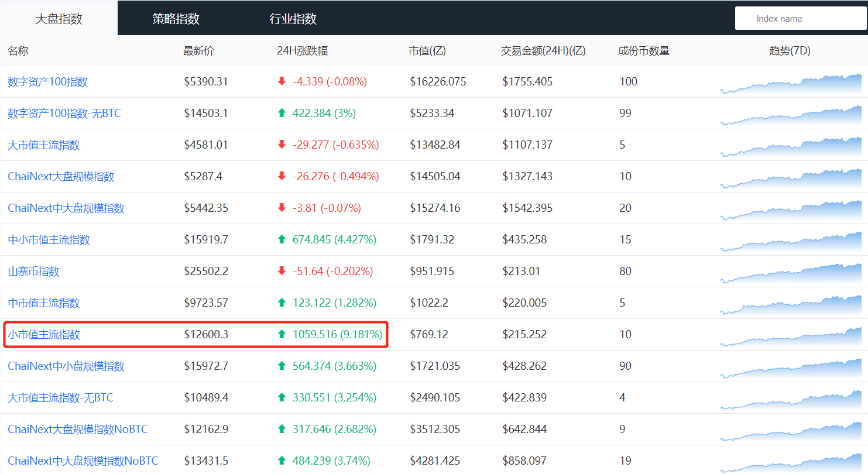Click the green up arrow beside 317.646
Image resolution: width=868 pixels, height=474 pixels.
tap(282, 429)
